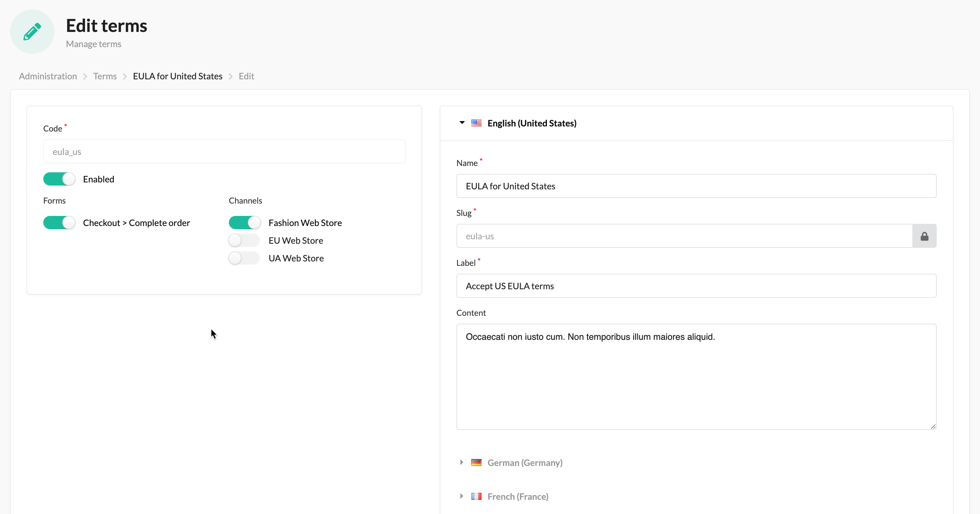Expand the French (France) translation section
Viewport: 980px width, 514px height.
tap(462, 497)
